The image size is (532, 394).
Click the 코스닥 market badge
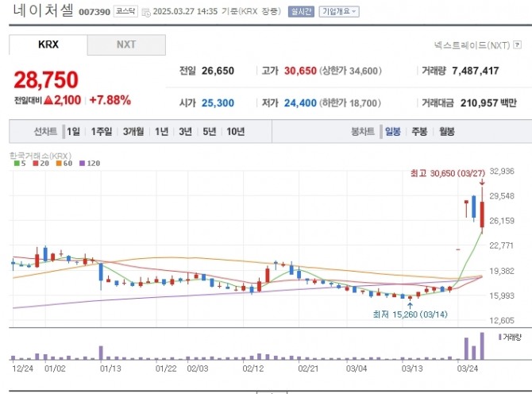tap(125, 12)
